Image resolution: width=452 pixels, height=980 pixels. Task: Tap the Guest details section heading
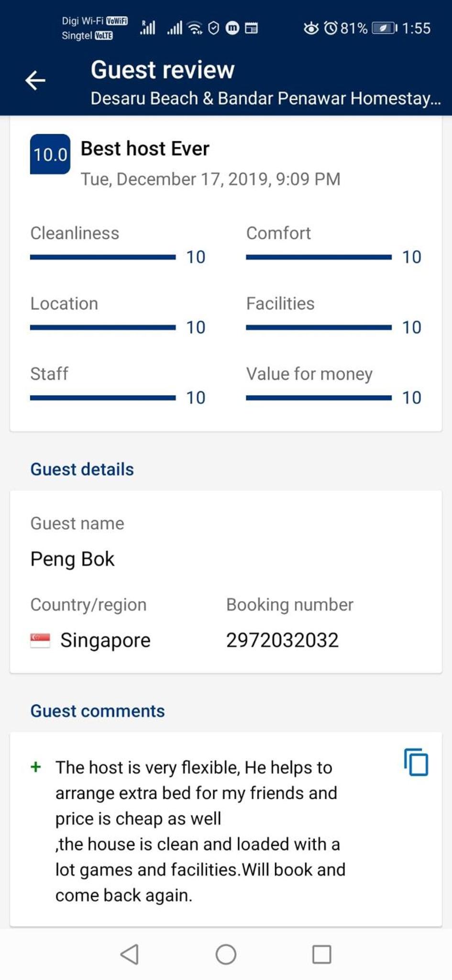click(x=82, y=469)
